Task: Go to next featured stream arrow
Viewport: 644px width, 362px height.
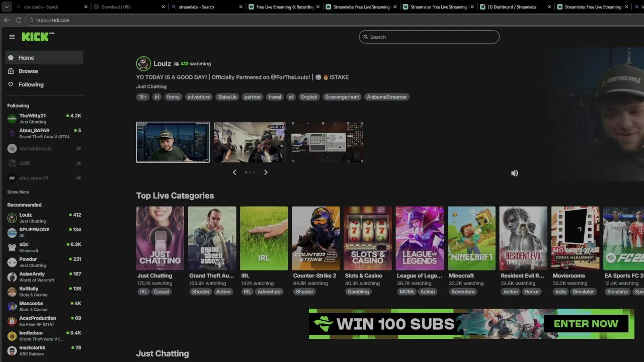Action: click(266, 172)
